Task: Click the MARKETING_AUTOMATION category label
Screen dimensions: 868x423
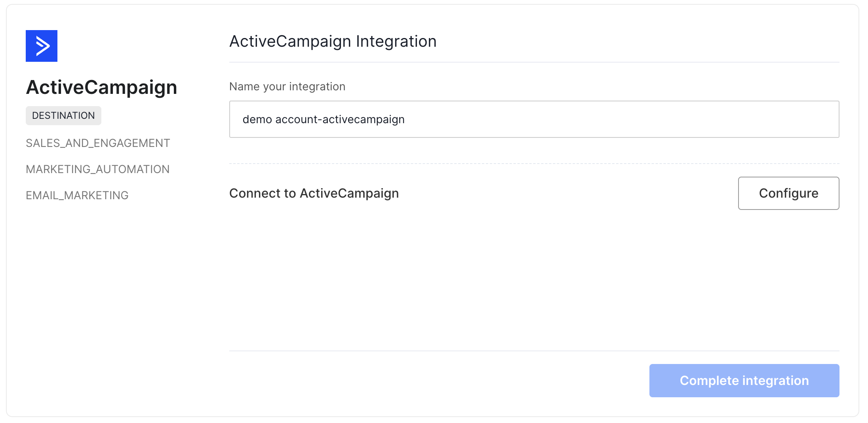Action: click(97, 169)
